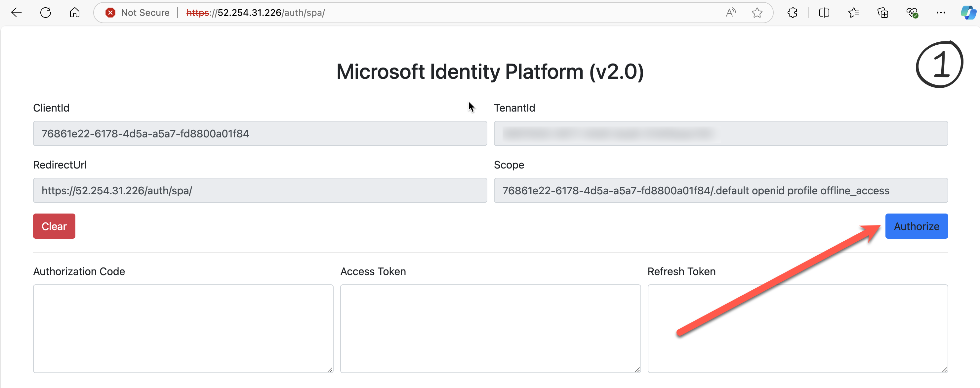
Task: Go back with the browser back arrow
Action: coord(16,13)
